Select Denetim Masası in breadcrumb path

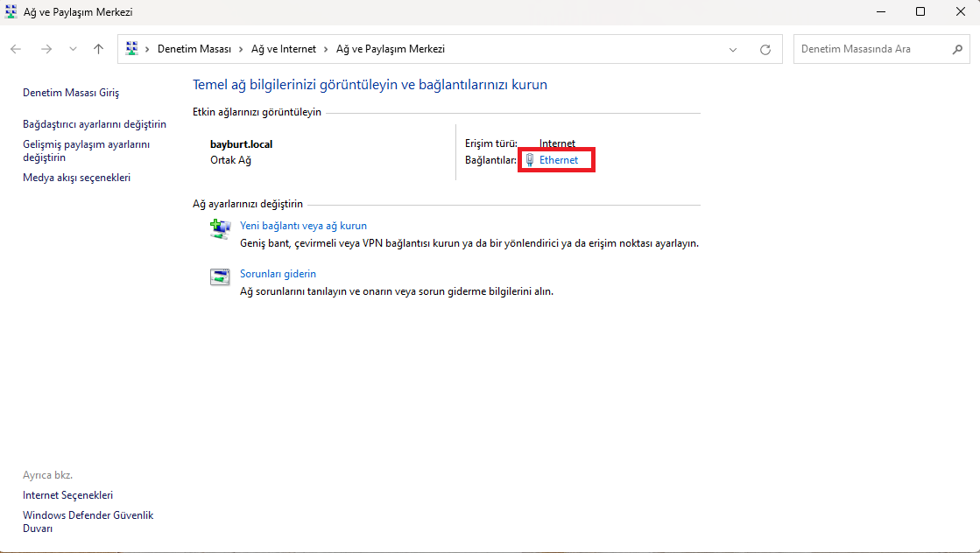[x=194, y=50]
